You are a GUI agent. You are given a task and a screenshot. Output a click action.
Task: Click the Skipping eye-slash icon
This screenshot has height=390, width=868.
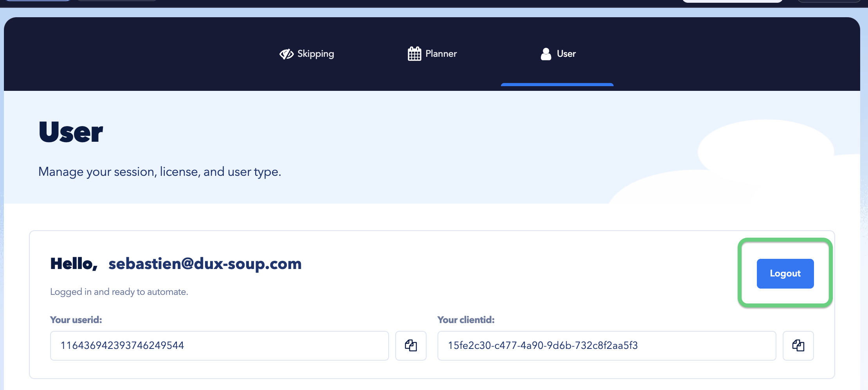point(286,54)
